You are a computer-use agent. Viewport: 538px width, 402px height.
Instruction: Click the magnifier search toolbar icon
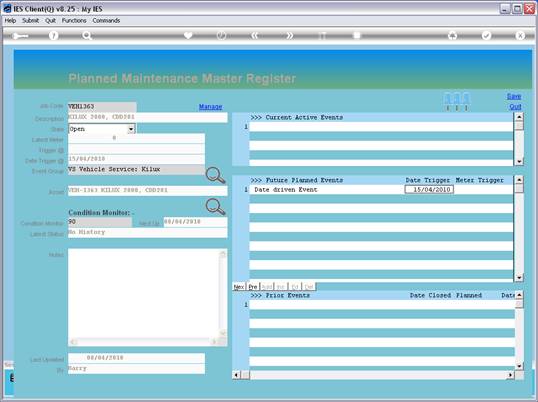(x=87, y=36)
